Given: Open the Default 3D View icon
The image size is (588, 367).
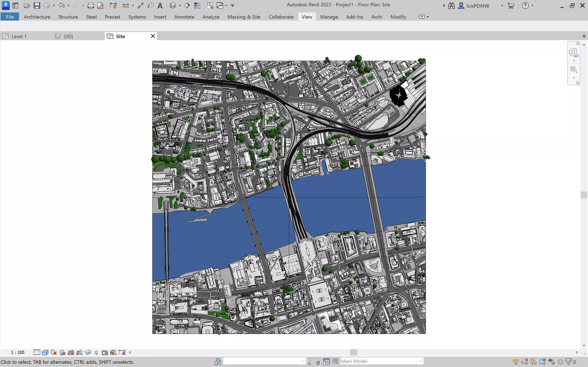Looking at the screenshot, I should [x=173, y=5].
